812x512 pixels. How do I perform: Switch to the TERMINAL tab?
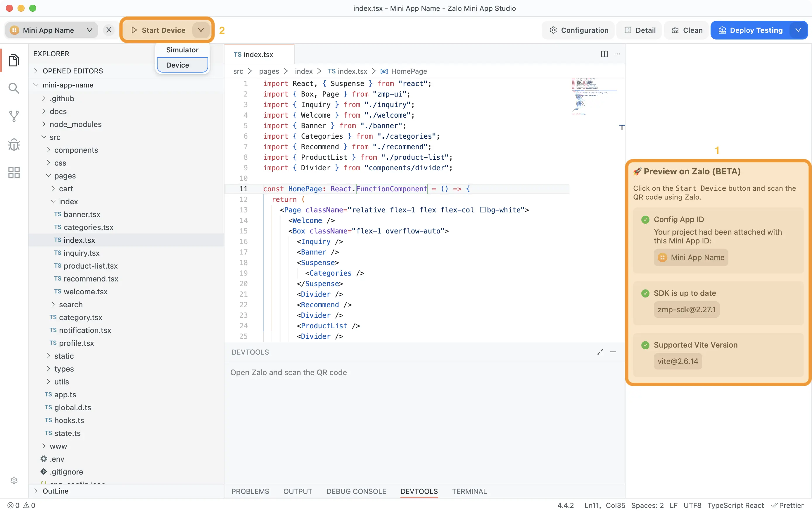tap(469, 491)
